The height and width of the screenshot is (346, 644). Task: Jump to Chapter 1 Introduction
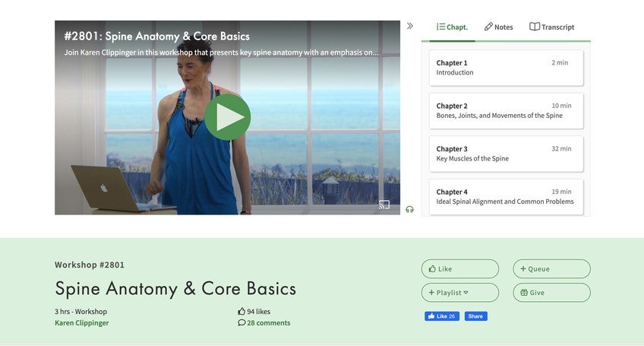click(x=506, y=68)
